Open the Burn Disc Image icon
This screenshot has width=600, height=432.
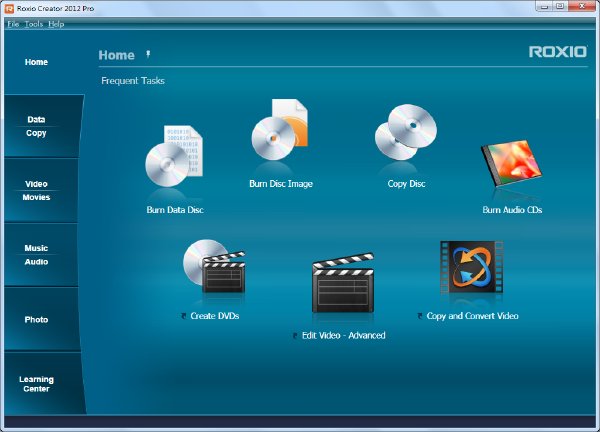point(280,130)
